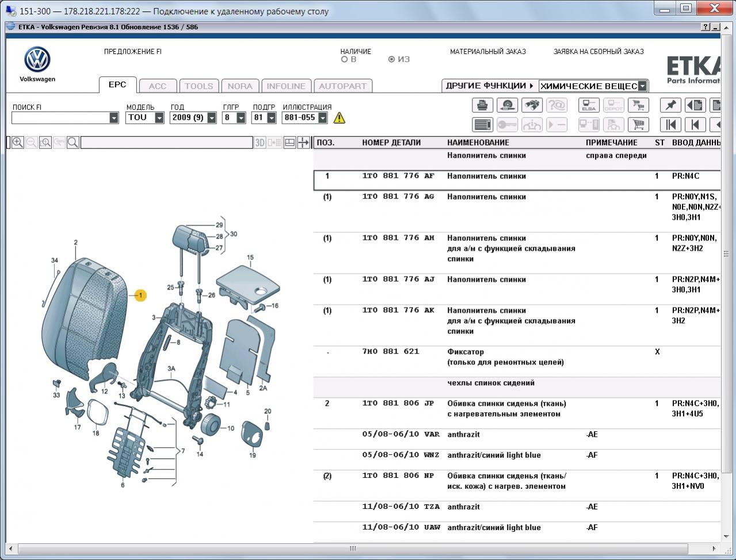Click highlighted callout 1 in the illustration

pyautogui.click(x=140, y=296)
